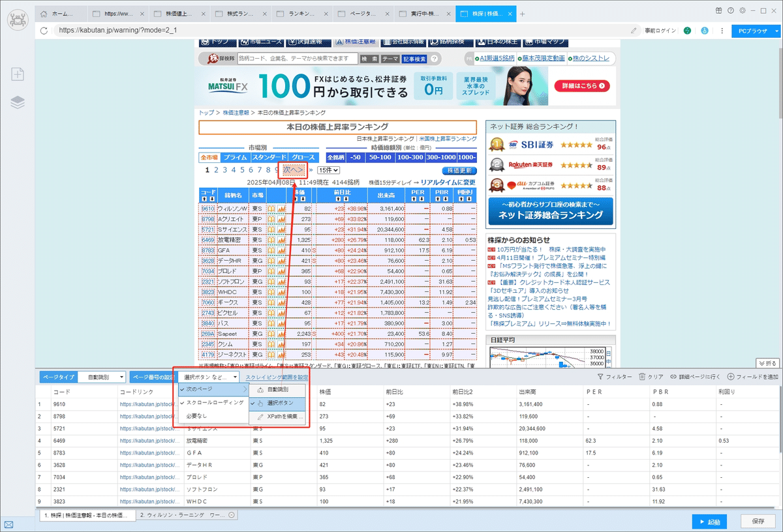Open the 選択ボタン など dropdown

209,377
